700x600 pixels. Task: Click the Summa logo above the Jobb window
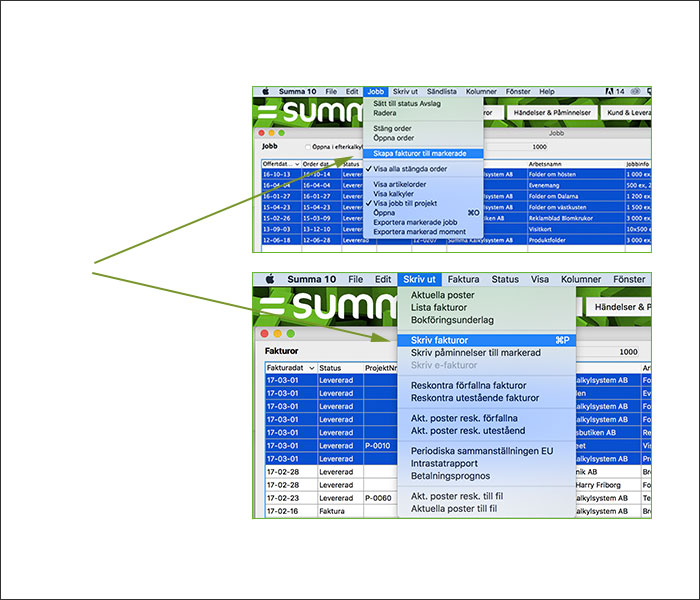tap(310, 111)
